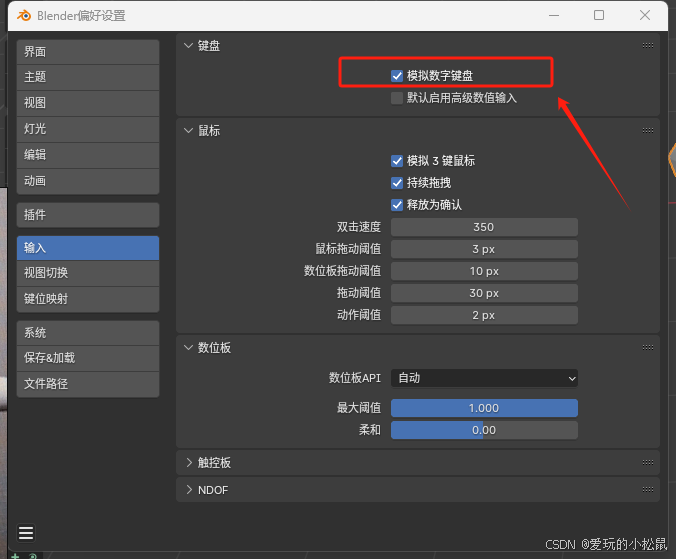Toggle 持续拖拽 checkbox
676x559 pixels.
click(x=397, y=183)
